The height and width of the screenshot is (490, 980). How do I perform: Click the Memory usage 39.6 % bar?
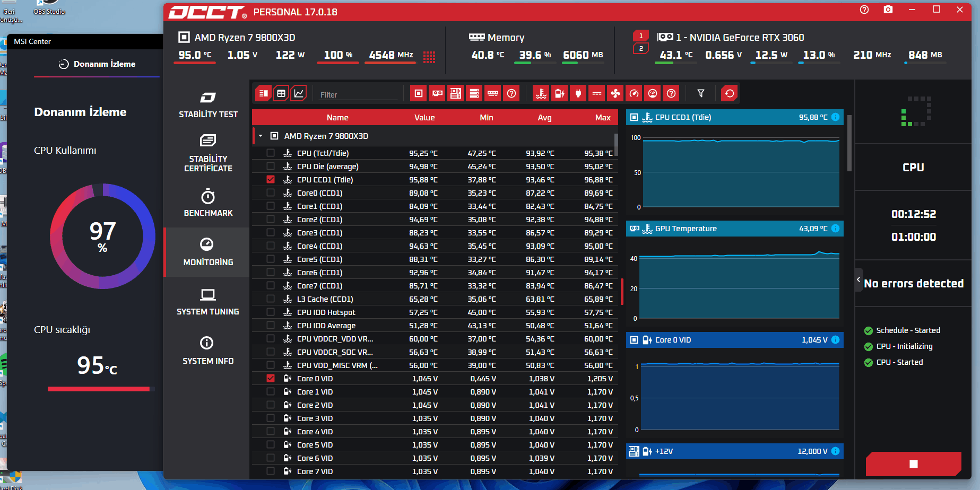(535, 63)
